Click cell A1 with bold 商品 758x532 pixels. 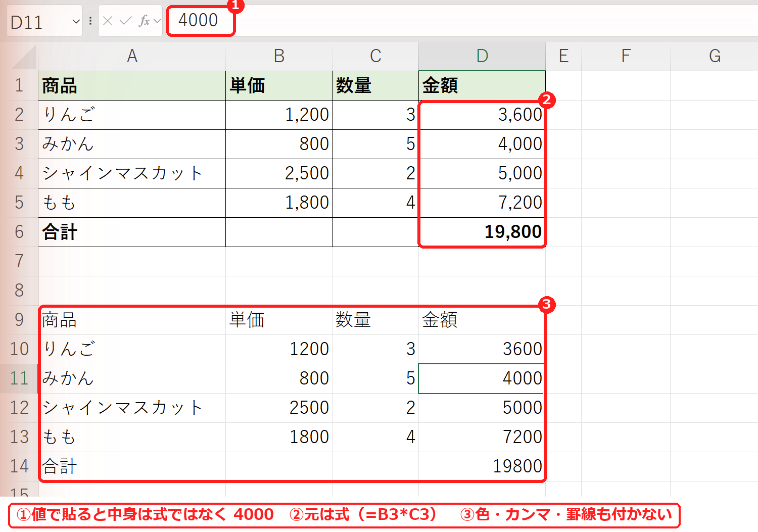click(132, 85)
